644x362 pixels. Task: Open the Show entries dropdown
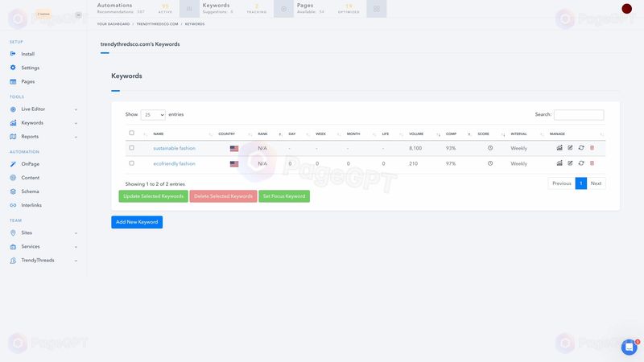click(x=153, y=115)
